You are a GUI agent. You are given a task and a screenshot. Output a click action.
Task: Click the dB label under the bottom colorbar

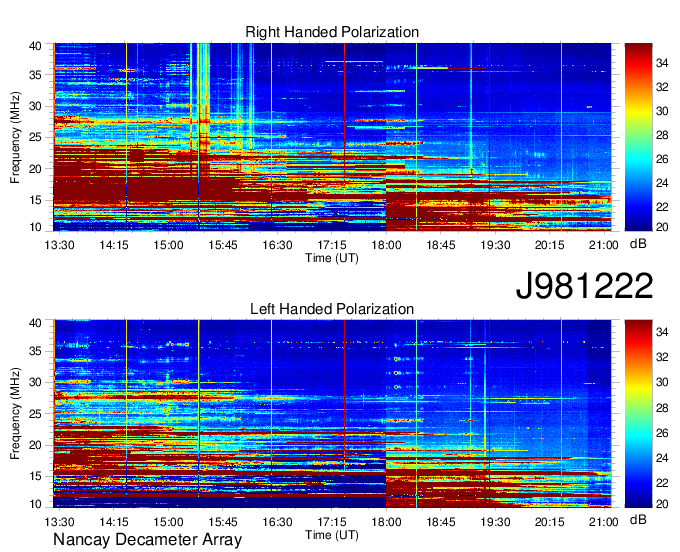(638, 519)
